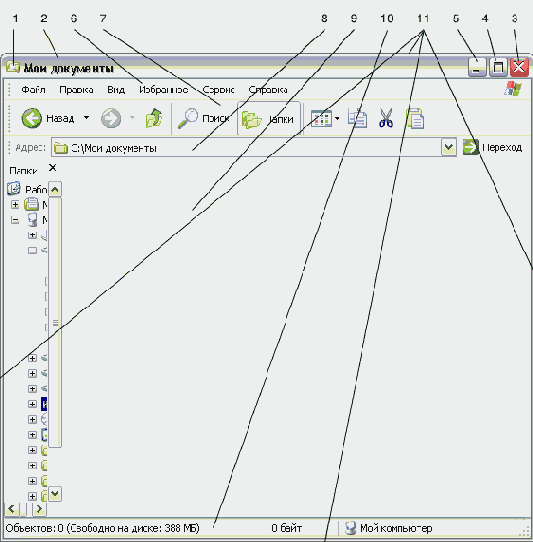Screen dimensions: 533x542
Task: Close the Папки side panel
Action: [x=53, y=168]
